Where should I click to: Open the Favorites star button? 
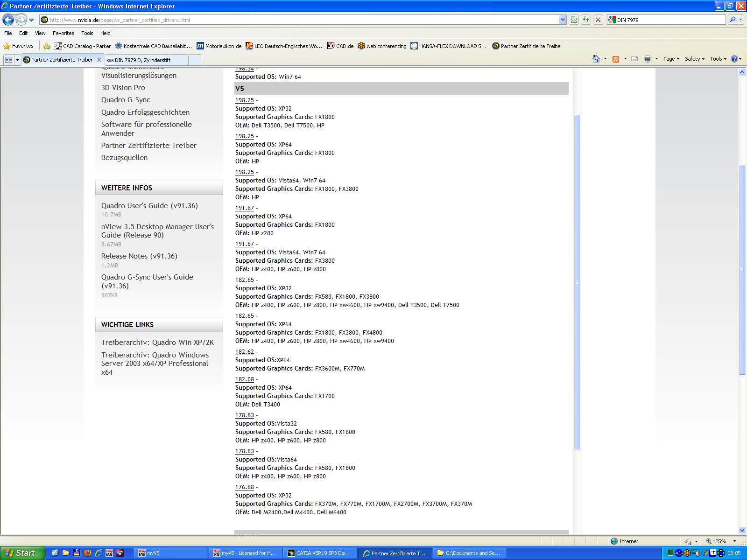[x=19, y=46]
